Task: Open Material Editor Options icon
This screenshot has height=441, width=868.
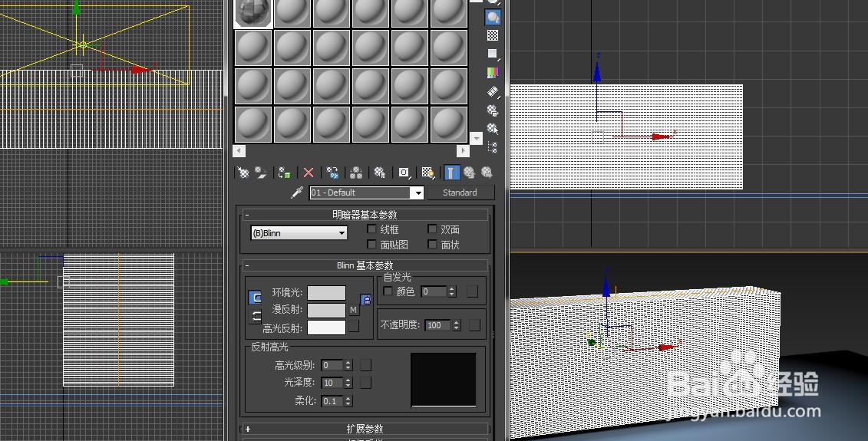Action: coord(492,110)
